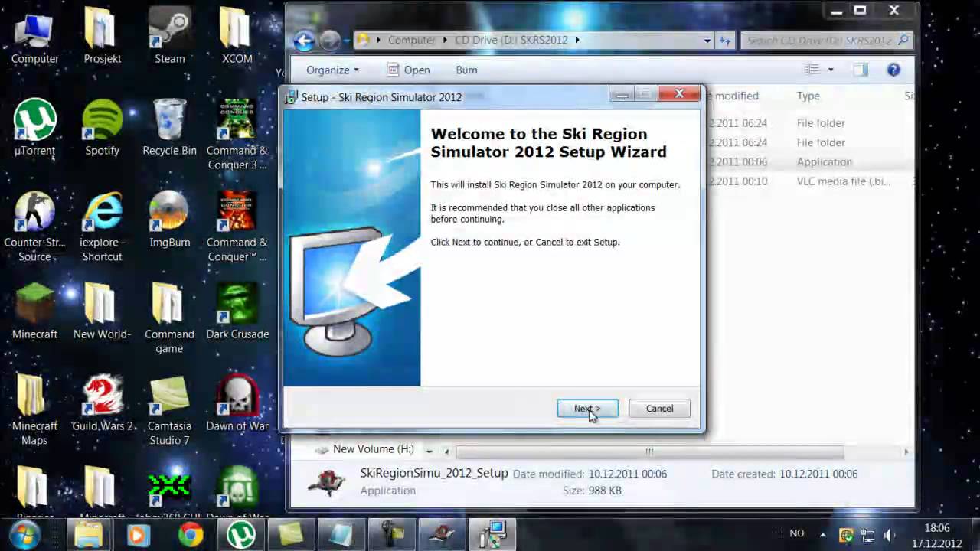This screenshot has height=551, width=980.
Task: Select CD Drive (D:) SKRS2012 breadcrumb
Action: (511, 40)
